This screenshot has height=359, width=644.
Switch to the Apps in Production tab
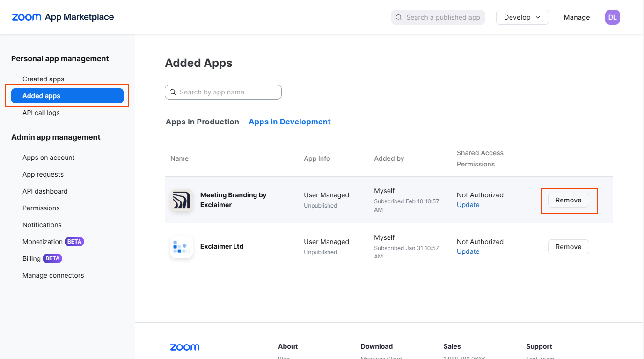[202, 122]
